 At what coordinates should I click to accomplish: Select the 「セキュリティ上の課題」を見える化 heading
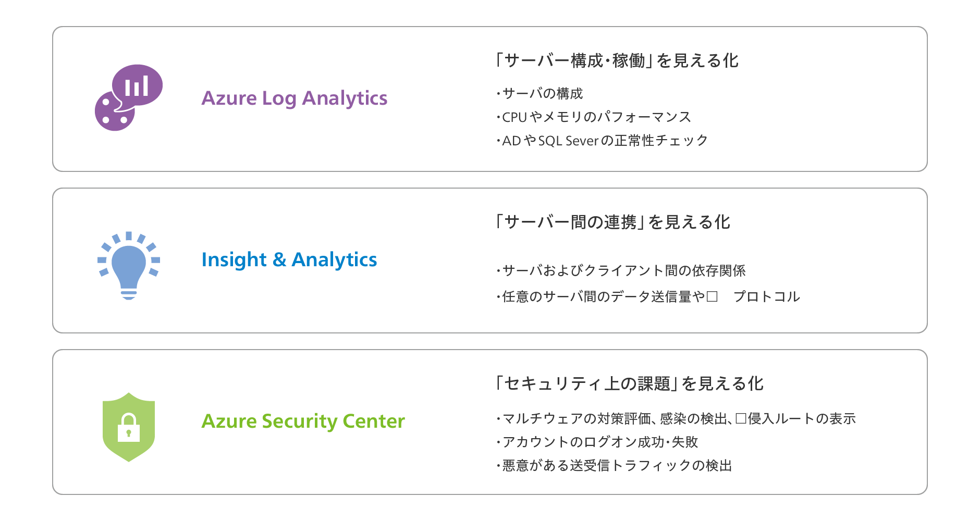(x=629, y=384)
